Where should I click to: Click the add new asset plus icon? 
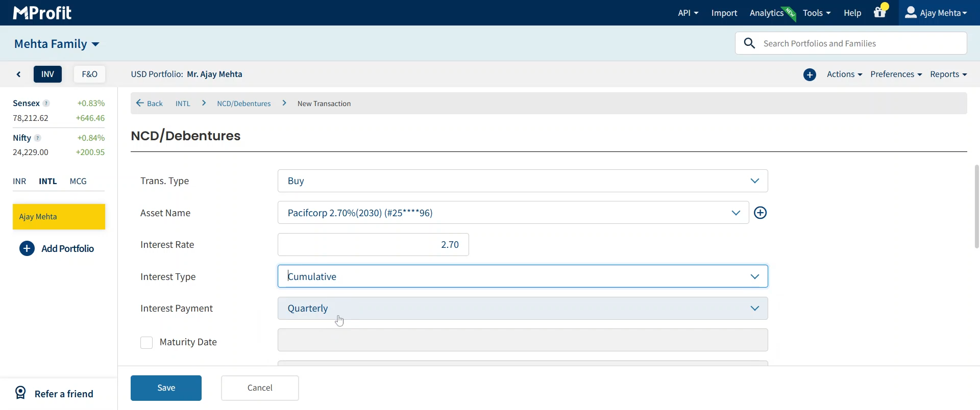coord(760,213)
